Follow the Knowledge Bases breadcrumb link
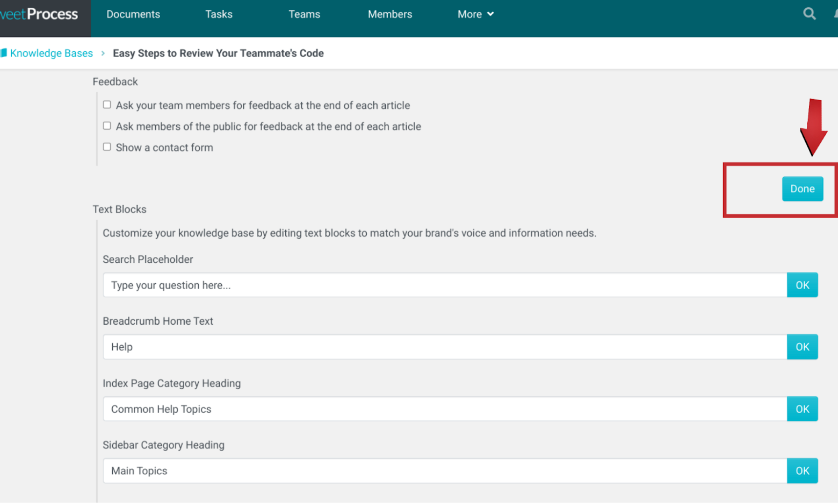Viewport: 839px width, 504px height. coord(51,53)
